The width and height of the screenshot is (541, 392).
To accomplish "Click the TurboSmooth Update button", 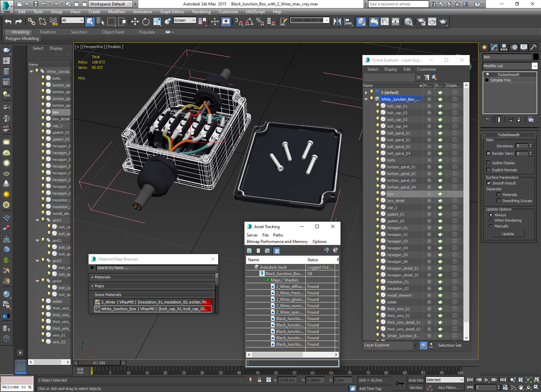I will (508, 234).
